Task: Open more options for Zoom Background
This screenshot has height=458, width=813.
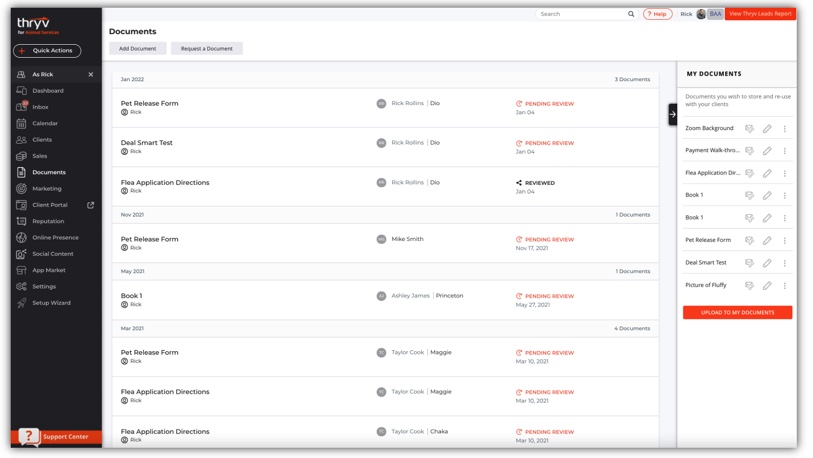Action: tap(784, 129)
